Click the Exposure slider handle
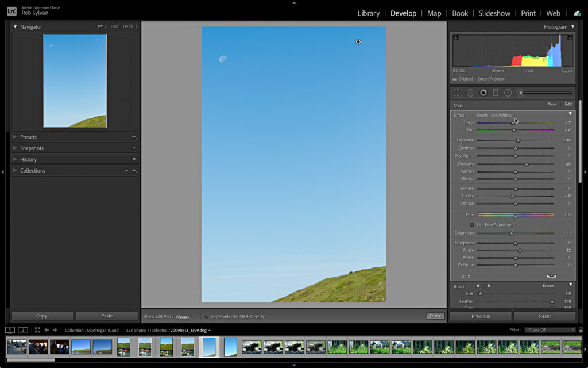 [x=518, y=140]
